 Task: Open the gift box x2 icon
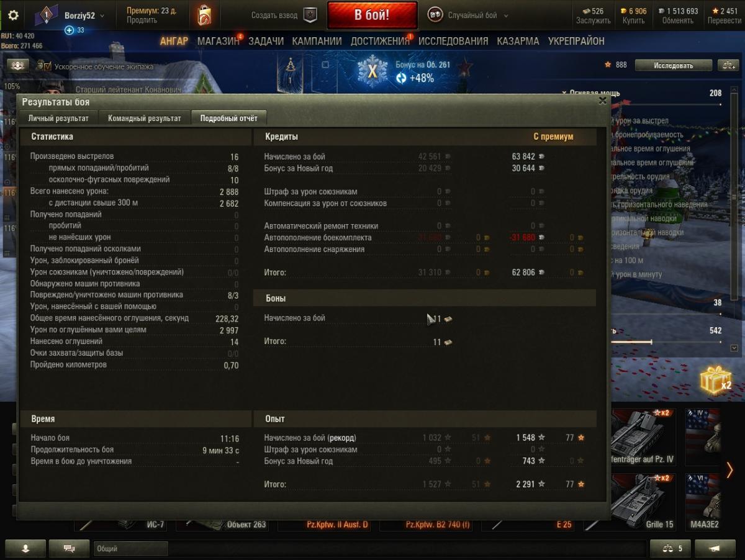(716, 380)
